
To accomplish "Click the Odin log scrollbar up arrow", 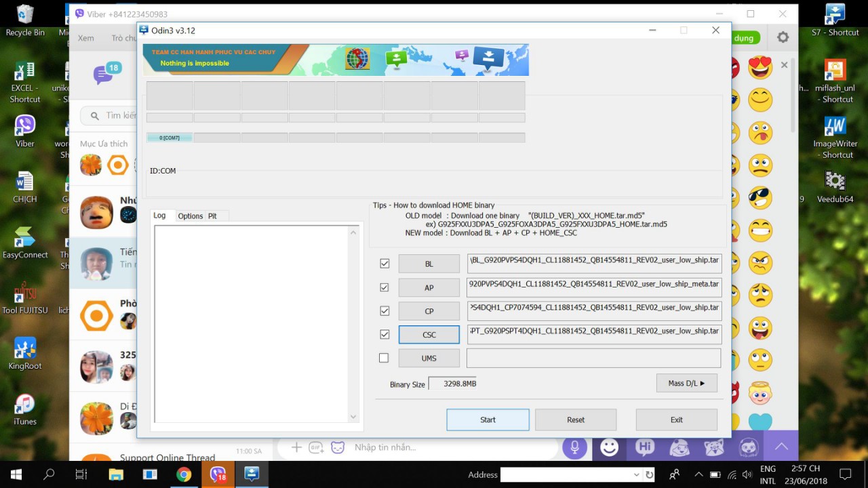I will point(353,232).
